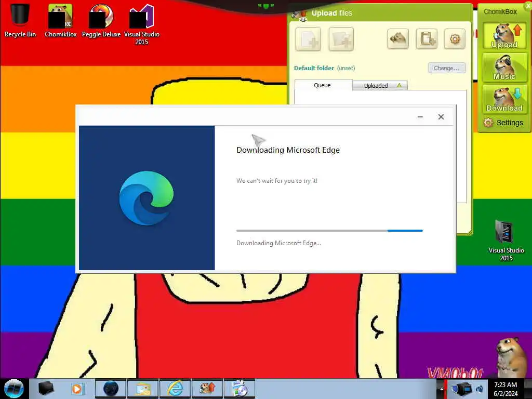The width and height of the screenshot is (532, 399).
Task: Close the Microsoft Edge installer window
Action: click(x=441, y=117)
